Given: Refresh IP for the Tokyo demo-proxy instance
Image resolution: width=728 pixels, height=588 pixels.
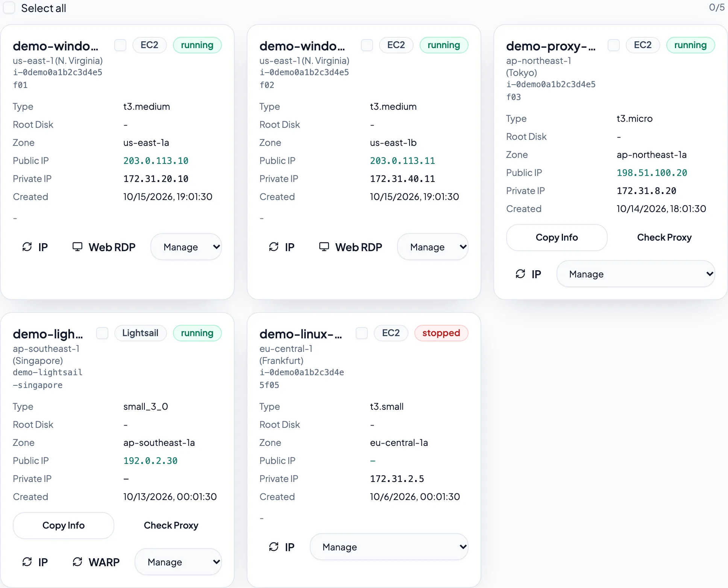Looking at the screenshot, I should 528,274.
